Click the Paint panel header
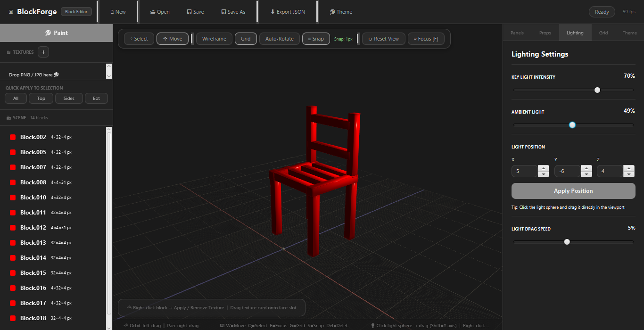Screen dimensions: 644x330 (x=56, y=33)
